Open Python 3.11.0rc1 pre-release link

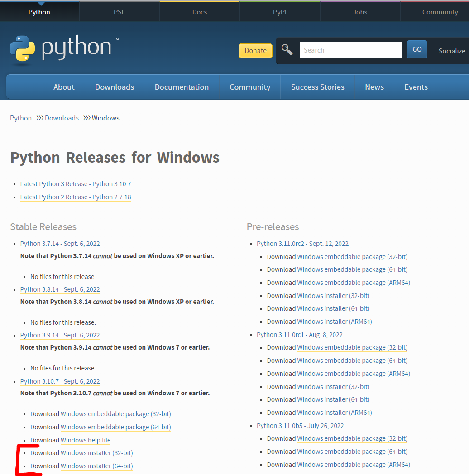(299, 335)
